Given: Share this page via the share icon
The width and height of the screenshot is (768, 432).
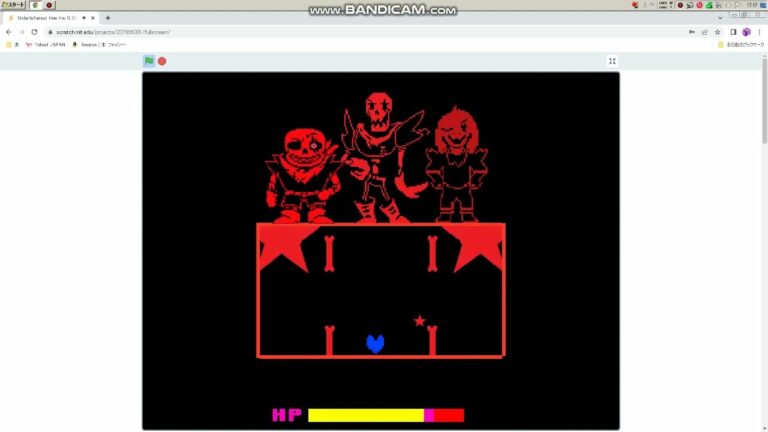Looking at the screenshot, I should tap(705, 32).
